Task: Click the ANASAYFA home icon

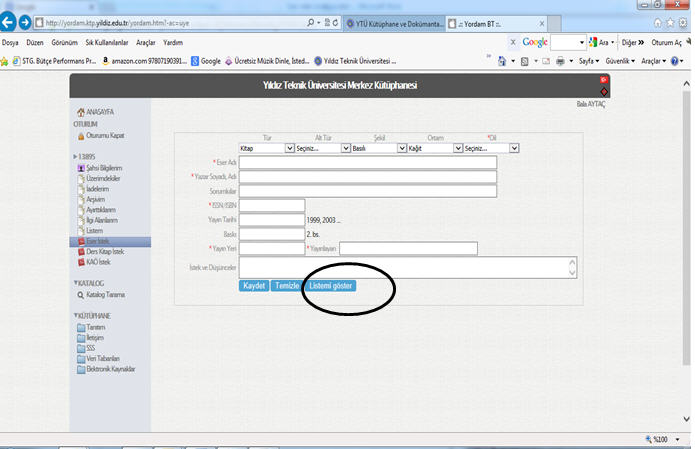Action: point(81,112)
